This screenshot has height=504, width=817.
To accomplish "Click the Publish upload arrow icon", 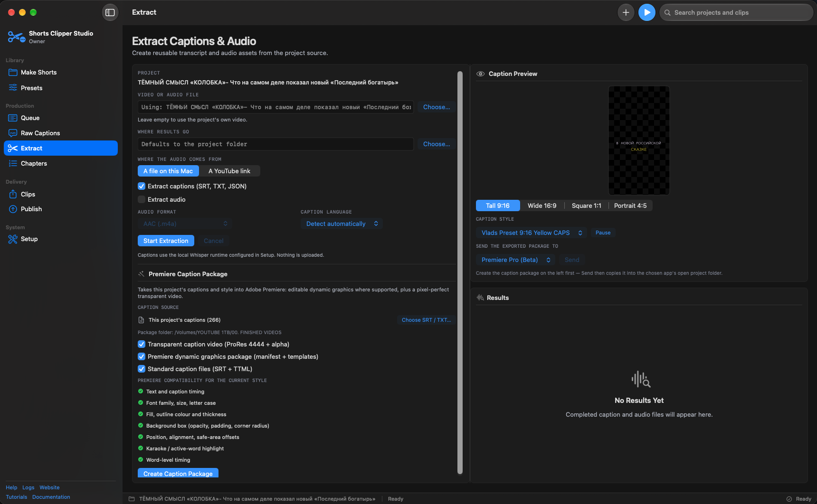I will click(13, 209).
